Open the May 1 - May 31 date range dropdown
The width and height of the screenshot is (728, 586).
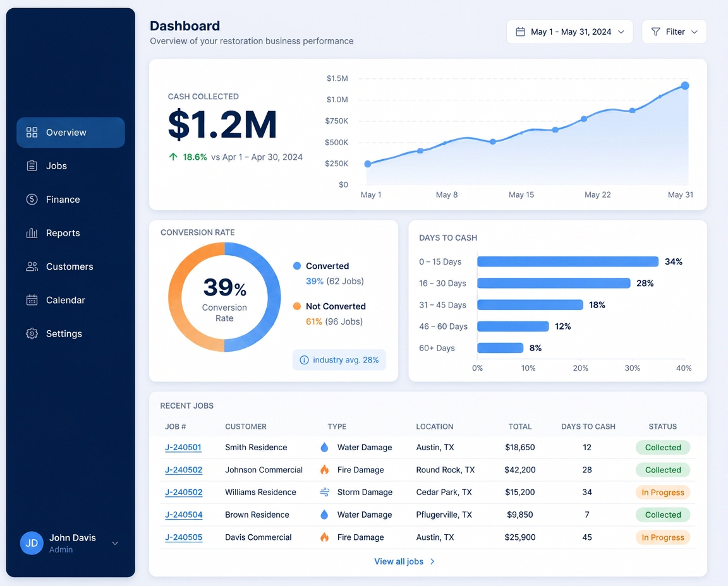(x=569, y=32)
